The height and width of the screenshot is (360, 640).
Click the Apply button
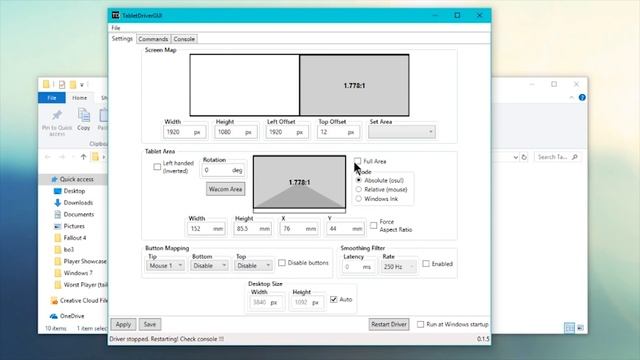pos(123,324)
